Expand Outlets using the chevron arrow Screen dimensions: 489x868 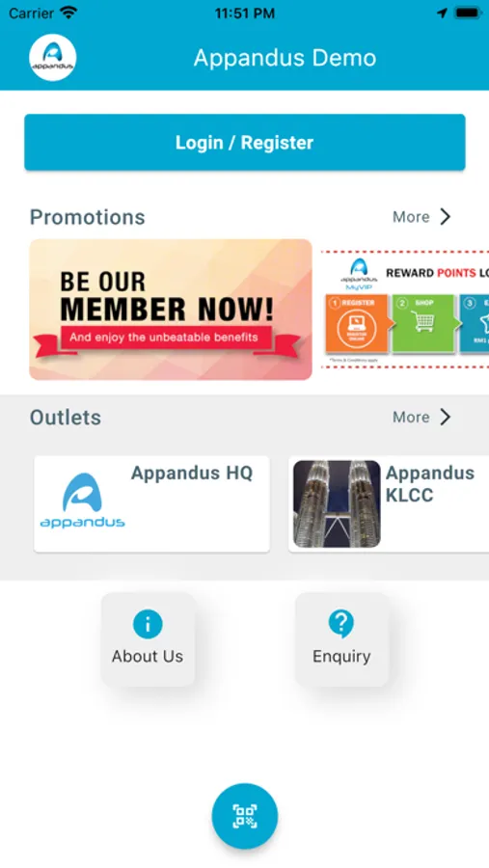(x=446, y=417)
